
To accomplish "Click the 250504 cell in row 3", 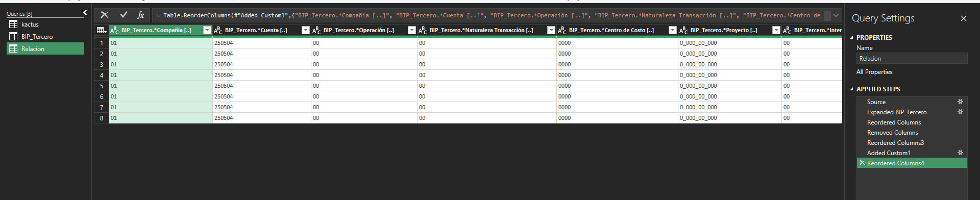I will point(262,65).
